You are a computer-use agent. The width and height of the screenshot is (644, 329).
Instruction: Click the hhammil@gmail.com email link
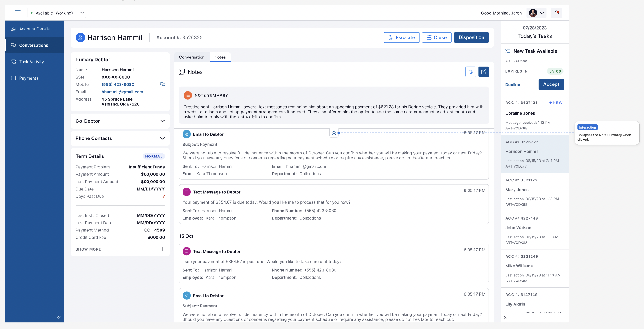(x=122, y=92)
